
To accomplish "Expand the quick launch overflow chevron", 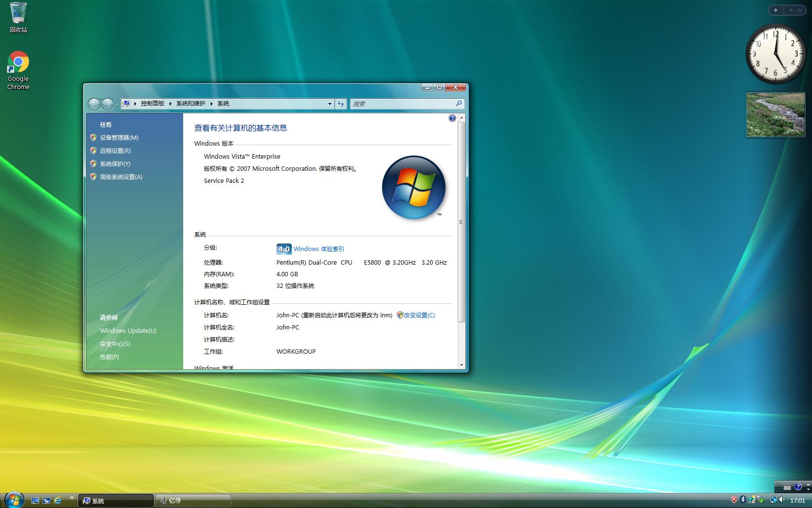I will (x=72, y=498).
